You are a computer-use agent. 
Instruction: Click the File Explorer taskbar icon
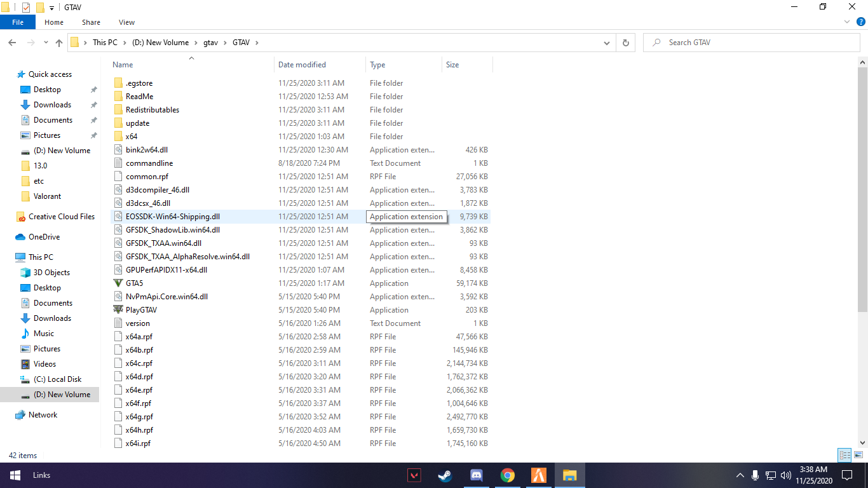569,475
